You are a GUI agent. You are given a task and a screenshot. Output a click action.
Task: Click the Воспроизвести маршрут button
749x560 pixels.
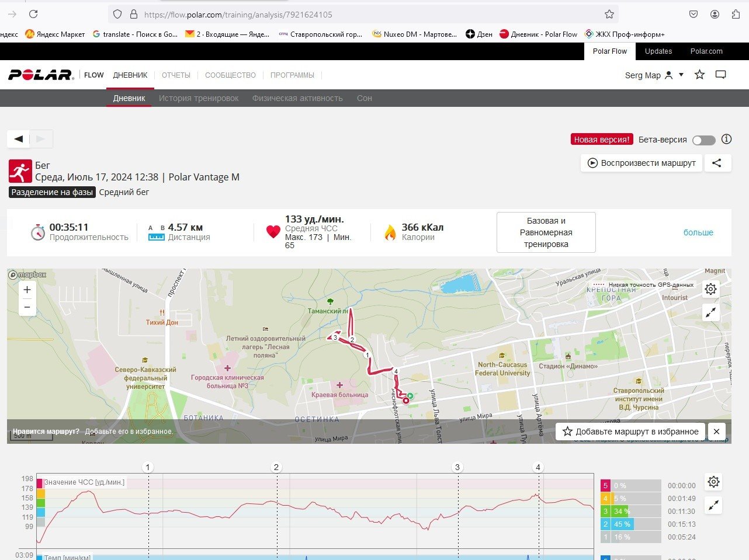[x=641, y=163]
